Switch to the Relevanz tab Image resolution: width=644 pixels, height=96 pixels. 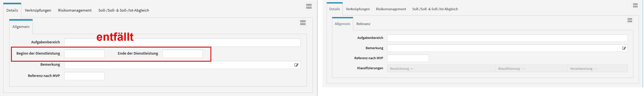[363, 24]
